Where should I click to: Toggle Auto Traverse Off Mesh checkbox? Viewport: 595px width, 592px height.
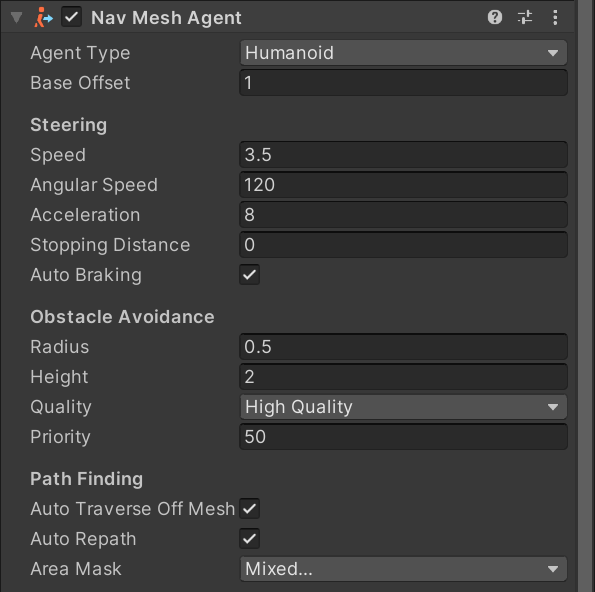click(250, 509)
